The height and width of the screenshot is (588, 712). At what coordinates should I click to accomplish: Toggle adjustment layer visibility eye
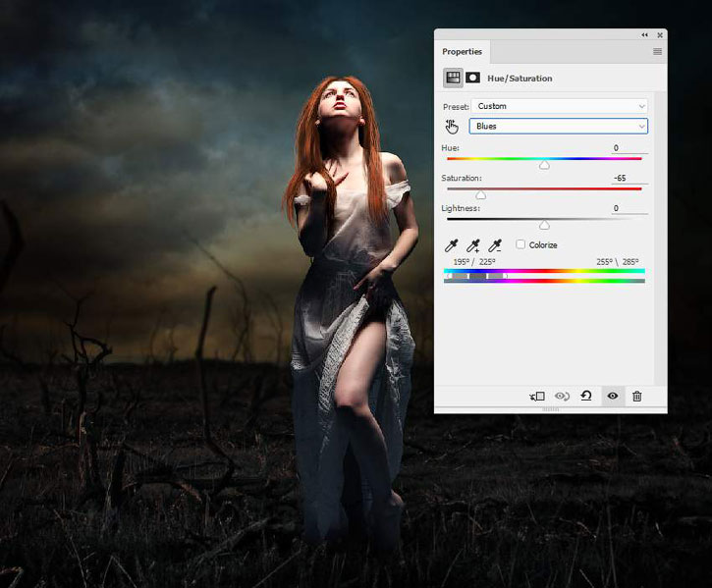pos(613,396)
